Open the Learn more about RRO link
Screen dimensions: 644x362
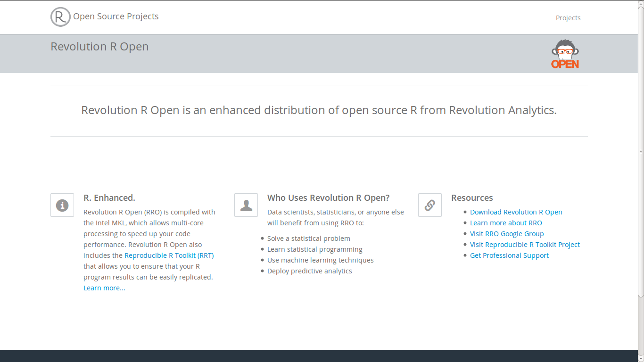click(506, 223)
